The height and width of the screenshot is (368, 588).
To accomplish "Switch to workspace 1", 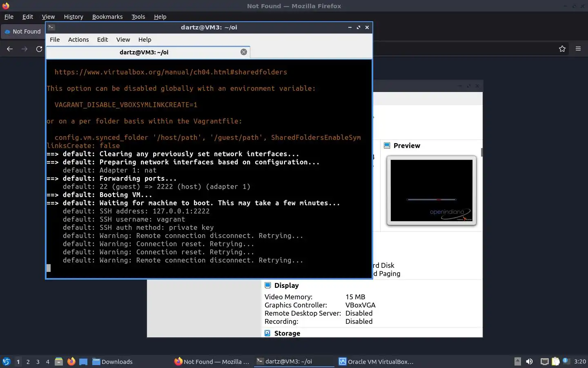I will pos(18,361).
